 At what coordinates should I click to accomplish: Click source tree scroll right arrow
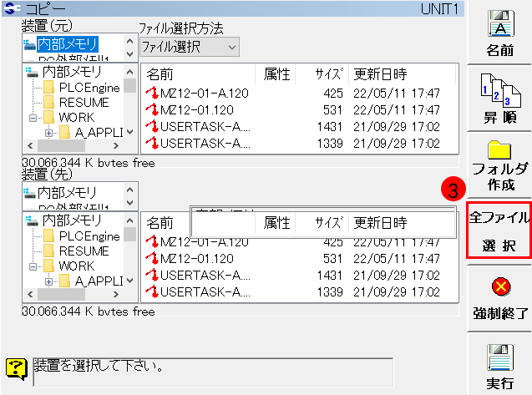116,145
